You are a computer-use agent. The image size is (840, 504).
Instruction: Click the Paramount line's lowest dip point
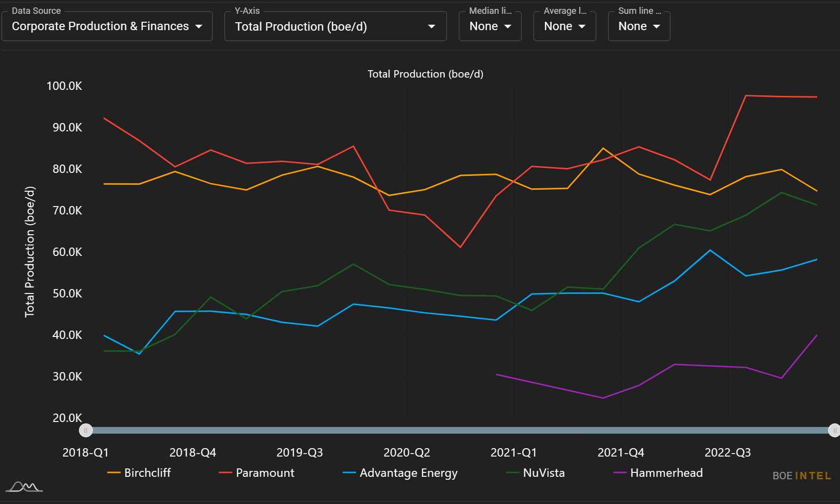pos(460,247)
